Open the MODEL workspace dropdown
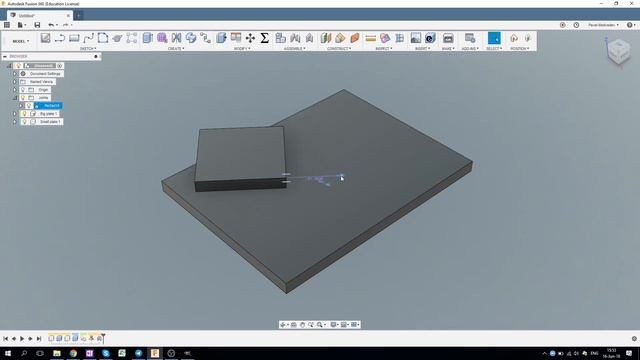 [x=20, y=41]
